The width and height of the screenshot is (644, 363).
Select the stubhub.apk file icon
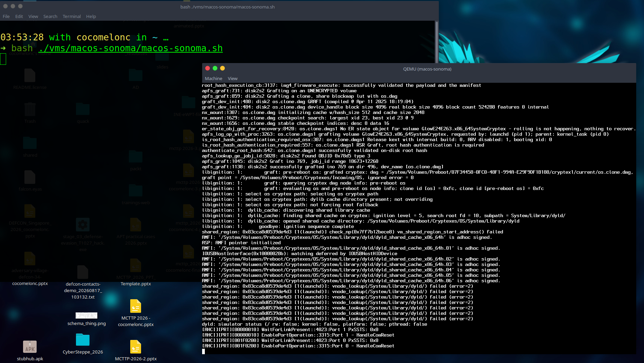coord(30,347)
